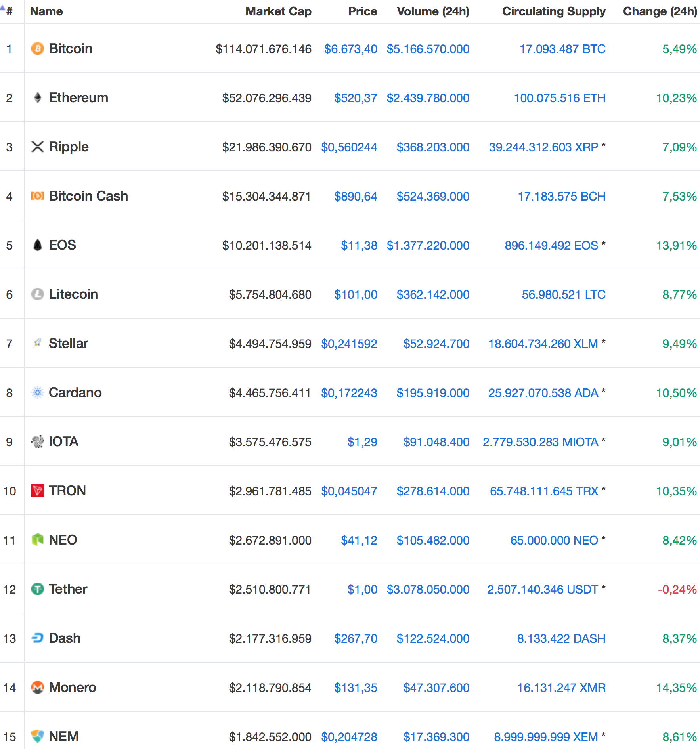Sort by the Name column header
Image resolution: width=700 pixels, height=749 pixels.
[x=46, y=11]
